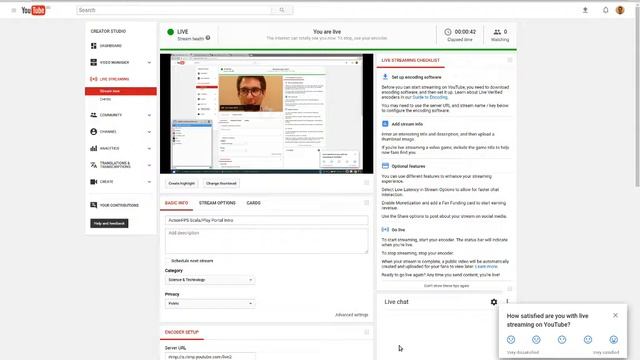Viewport: 640px width, 360px height.
Task: Open Live chat settings gear
Action: point(494,302)
